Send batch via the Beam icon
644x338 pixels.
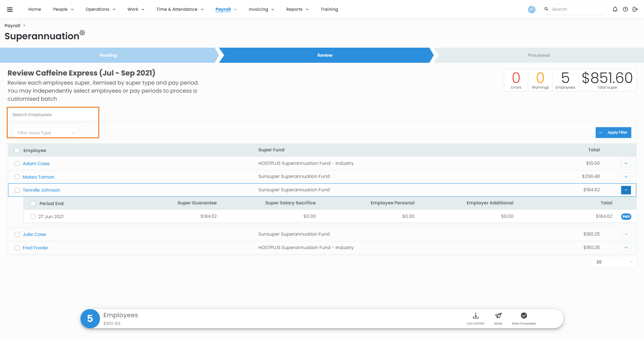498,316
